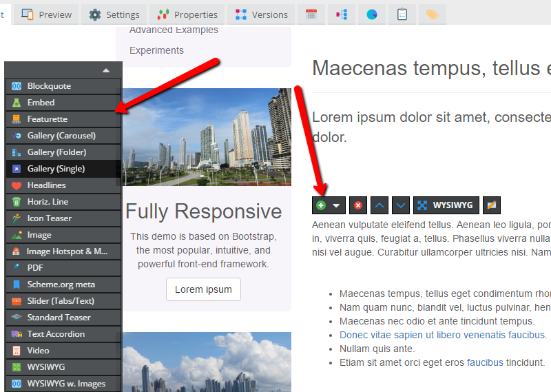Image resolution: width=551 pixels, height=392 pixels.
Task: Click the Lorem ipsum button
Action: click(x=203, y=289)
